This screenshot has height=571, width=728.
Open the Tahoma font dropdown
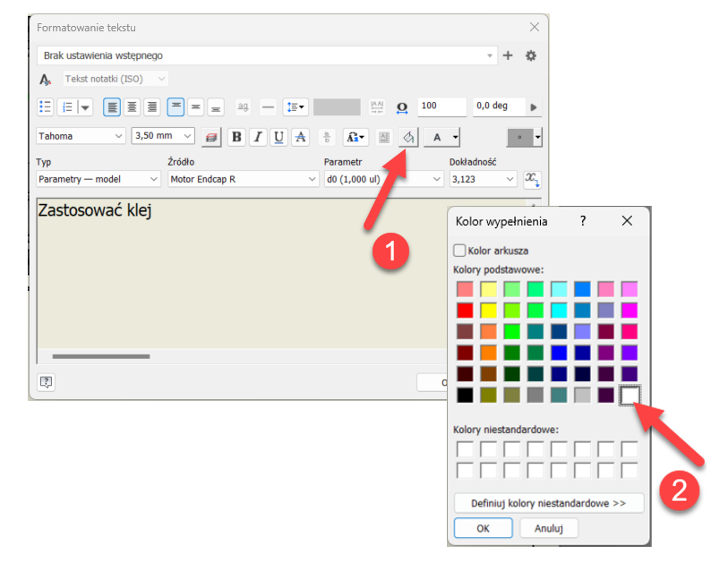coord(81,136)
